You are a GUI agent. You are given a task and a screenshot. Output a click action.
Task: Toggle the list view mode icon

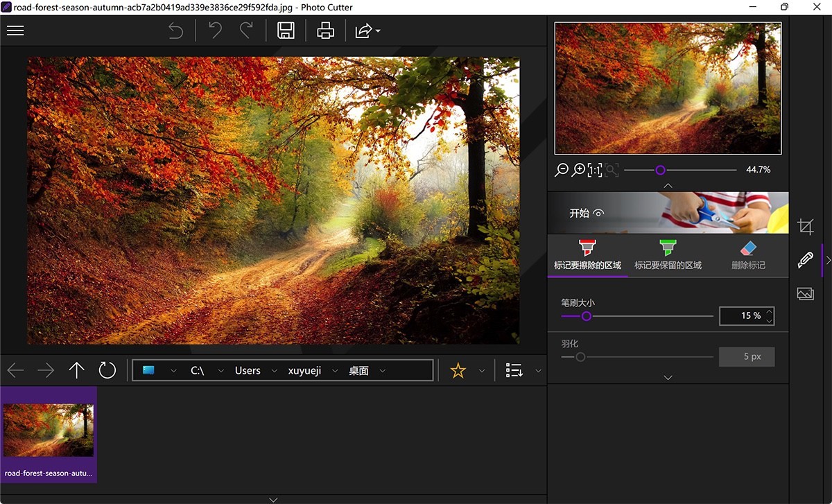[x=514, y=370]
